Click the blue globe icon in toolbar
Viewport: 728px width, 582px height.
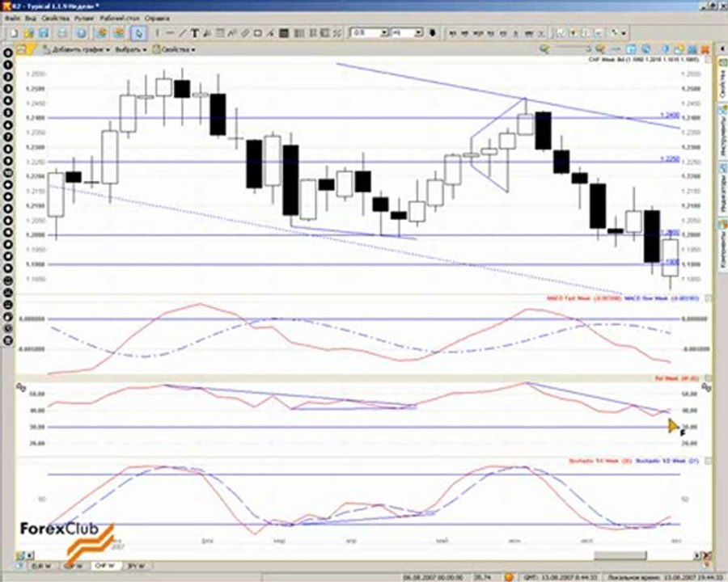click(81, 33)
